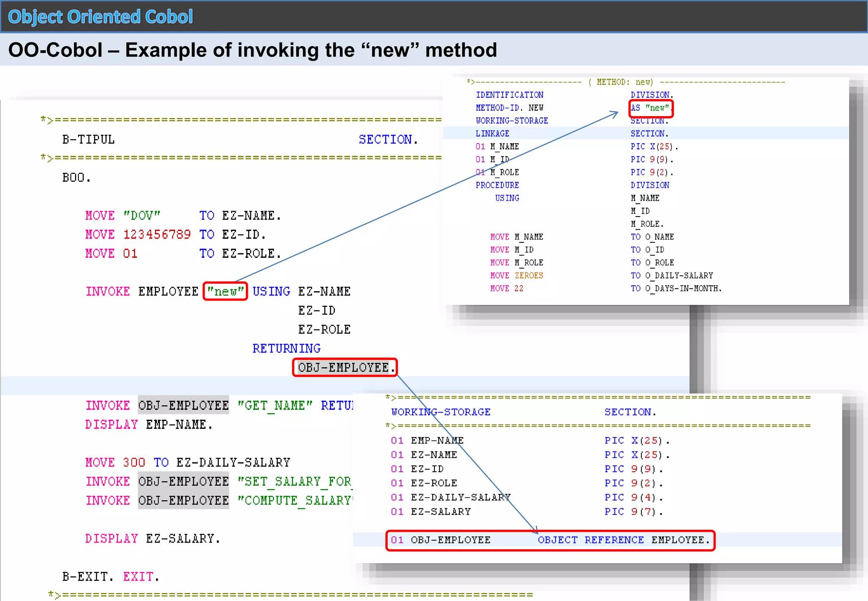Click the slide heading about invoking the "new" method
The image size is (868, 601).
253,50
